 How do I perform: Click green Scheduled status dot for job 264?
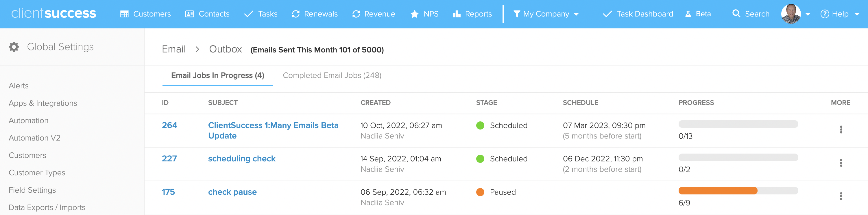pyautogui.click(x=480, y=125)
